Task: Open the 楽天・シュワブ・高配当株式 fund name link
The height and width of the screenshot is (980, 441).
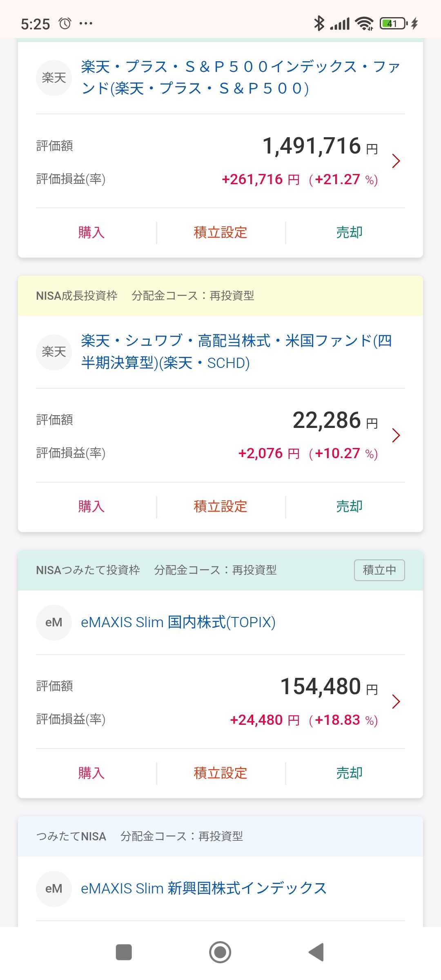Action: [x=236, y=352]
